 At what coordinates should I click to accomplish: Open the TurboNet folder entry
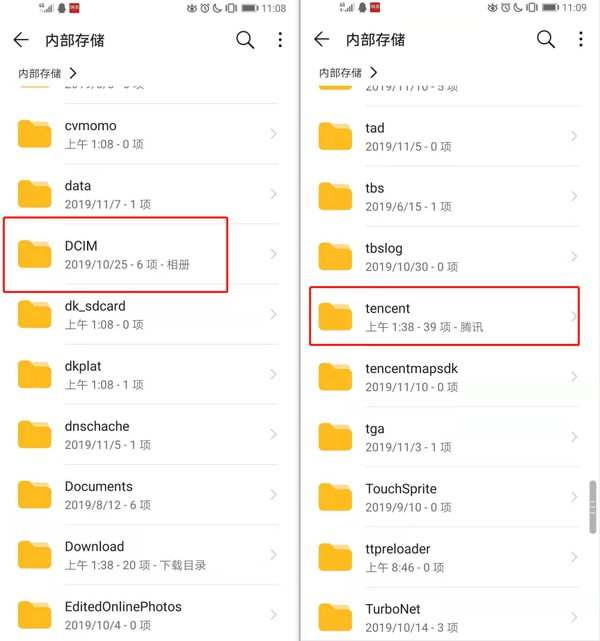[x=449, y=617]
